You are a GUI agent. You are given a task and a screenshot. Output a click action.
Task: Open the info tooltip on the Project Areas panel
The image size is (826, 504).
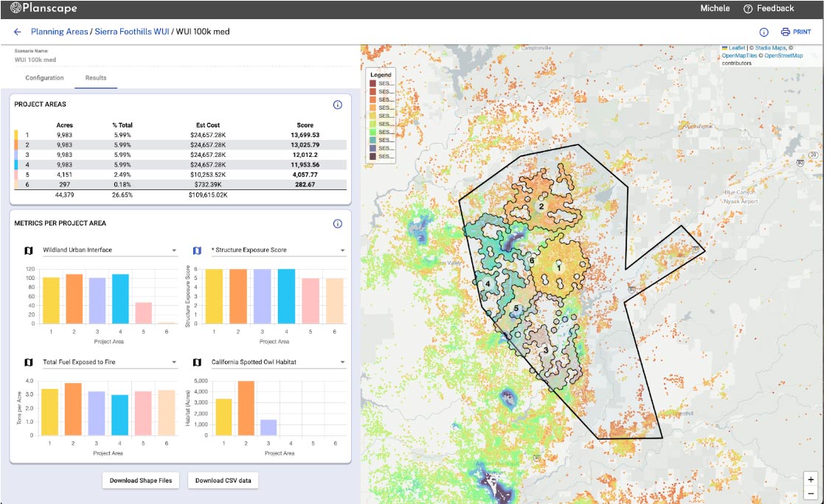pos(338,105)
